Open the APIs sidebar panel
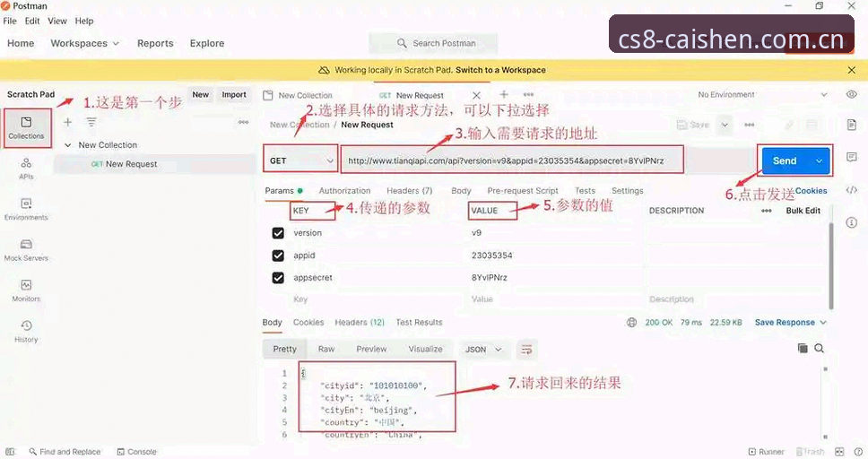The height and width of the screenshot is (459, 868). point(26,169)
